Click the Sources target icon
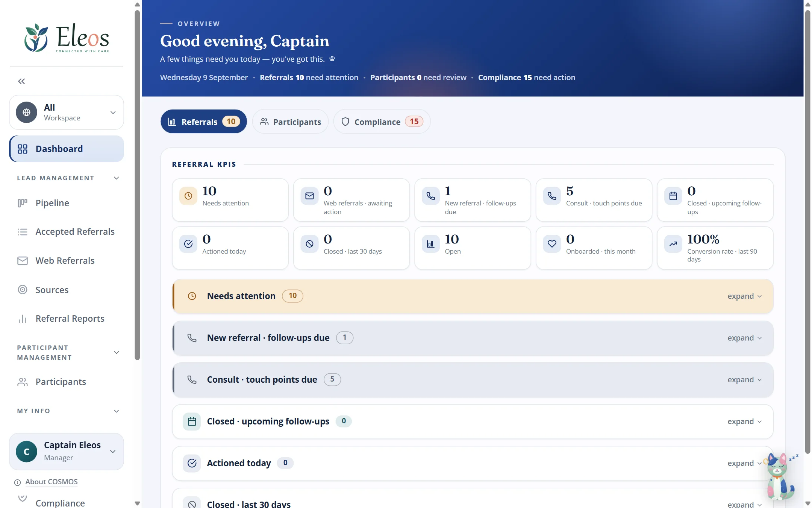 point(23,290)
